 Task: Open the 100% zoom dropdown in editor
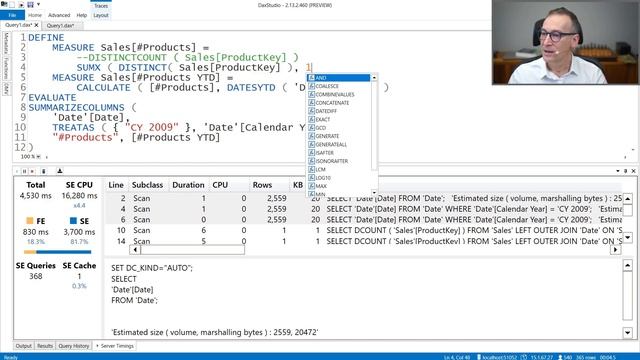pyautogui.click(x=38, y=157)
